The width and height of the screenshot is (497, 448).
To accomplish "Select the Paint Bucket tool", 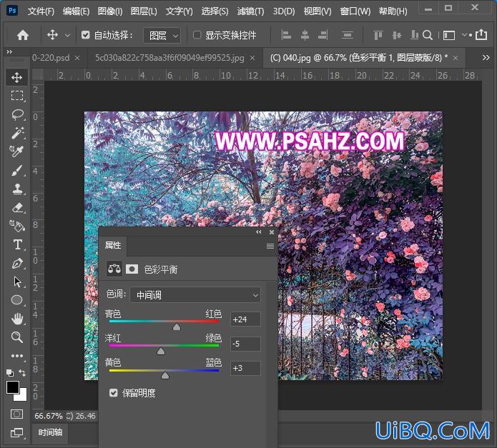I will point(16,226).
